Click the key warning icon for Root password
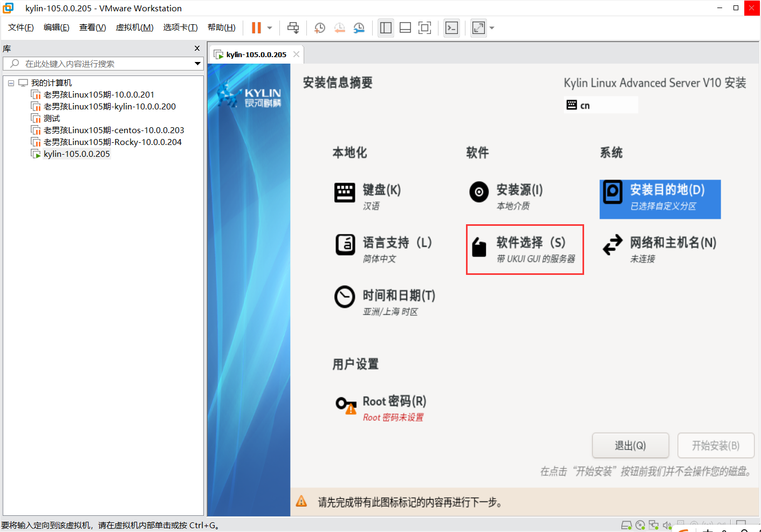 click(346, 405)
